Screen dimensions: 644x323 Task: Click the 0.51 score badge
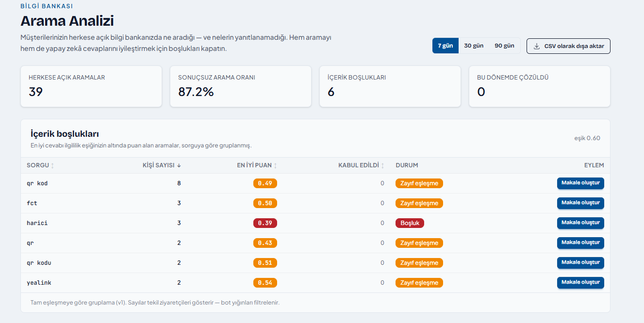[x=265, y=263]
